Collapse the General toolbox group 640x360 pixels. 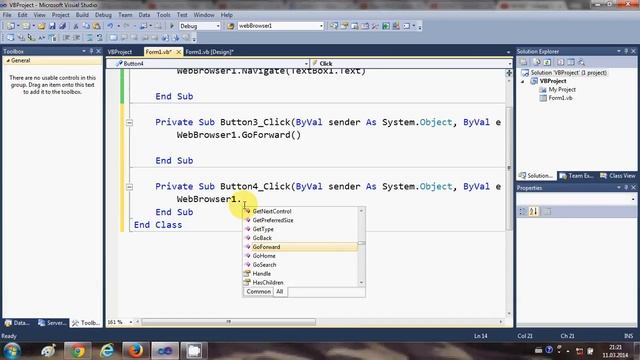click(8, 60)
